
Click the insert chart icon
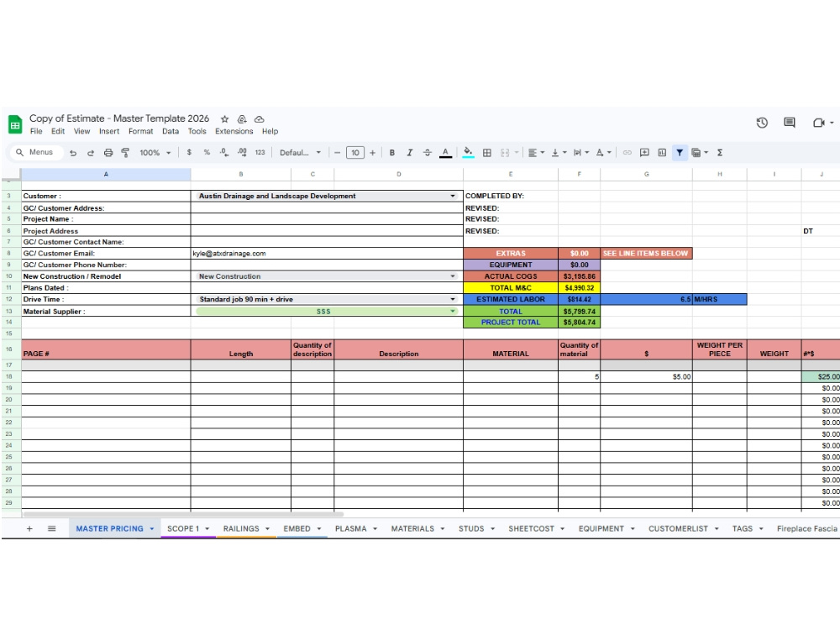point(662,153)
